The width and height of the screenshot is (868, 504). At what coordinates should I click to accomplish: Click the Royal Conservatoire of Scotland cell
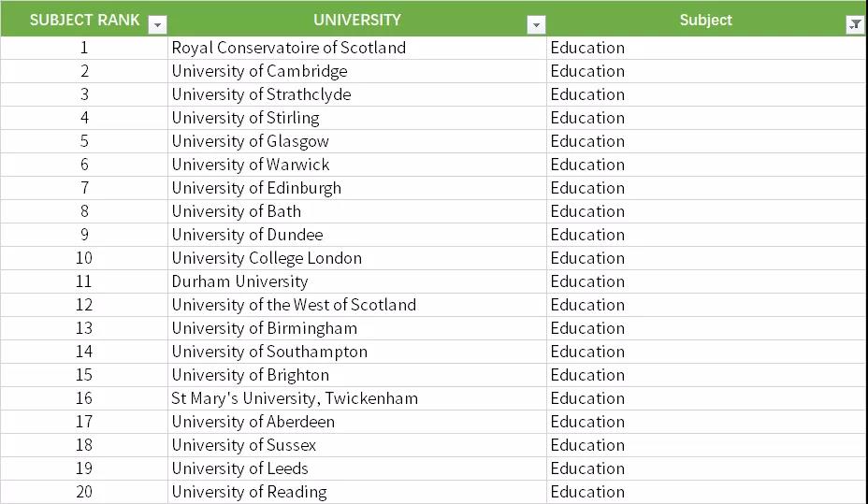point(288,48)
